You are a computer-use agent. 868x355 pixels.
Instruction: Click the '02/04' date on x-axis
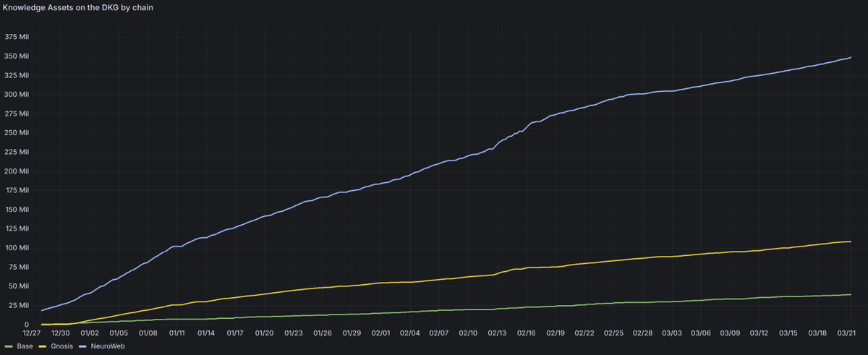click(x=410, y=333)
